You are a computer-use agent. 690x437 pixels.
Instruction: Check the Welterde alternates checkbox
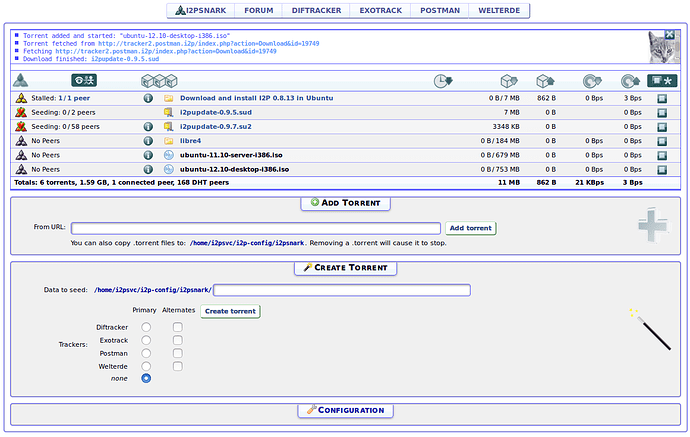click(x=177, y=366)
